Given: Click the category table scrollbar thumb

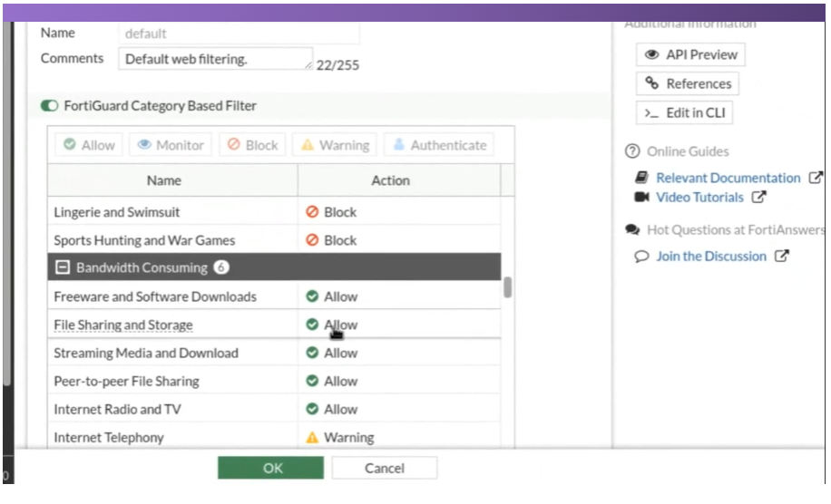Looking at the screenshot, I should (x=508, y=287).
